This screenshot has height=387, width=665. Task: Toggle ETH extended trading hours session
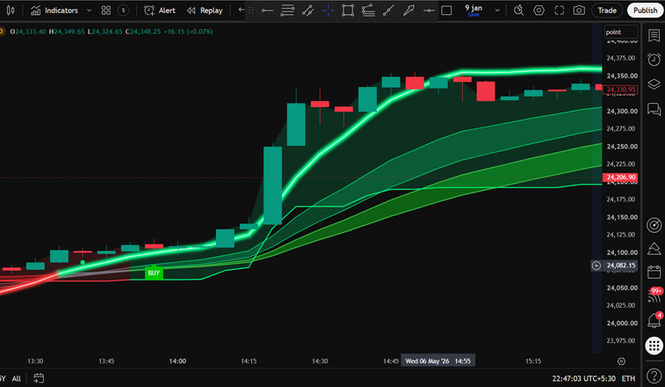(628, 379)
